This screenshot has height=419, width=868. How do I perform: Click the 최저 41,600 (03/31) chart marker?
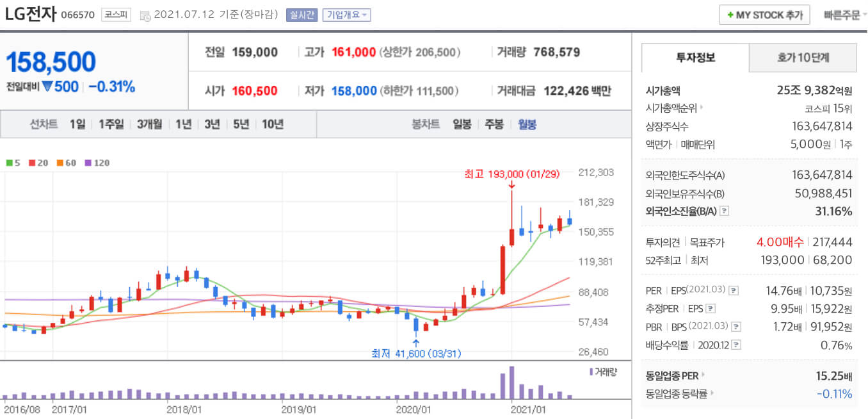pyautogui.click(x=416, y=353)
